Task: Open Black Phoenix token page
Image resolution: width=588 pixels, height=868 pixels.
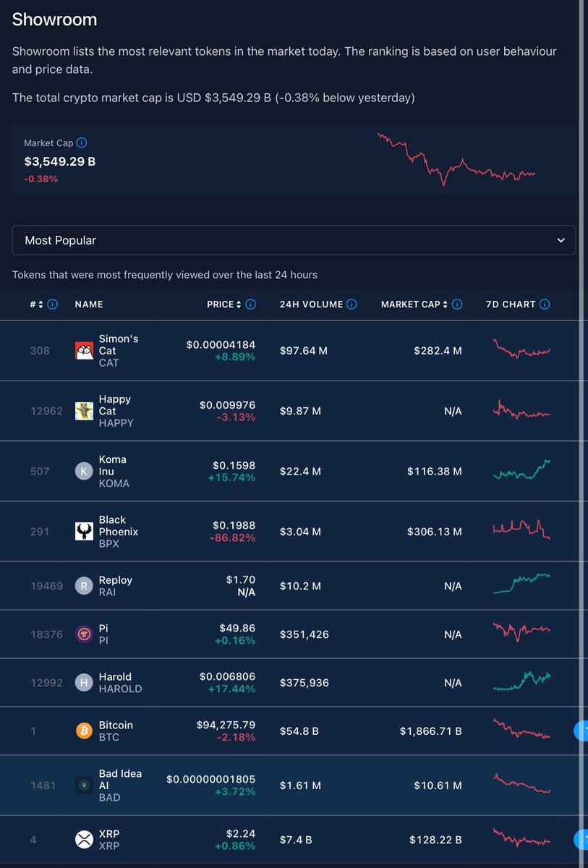Action: pos(119,526)
